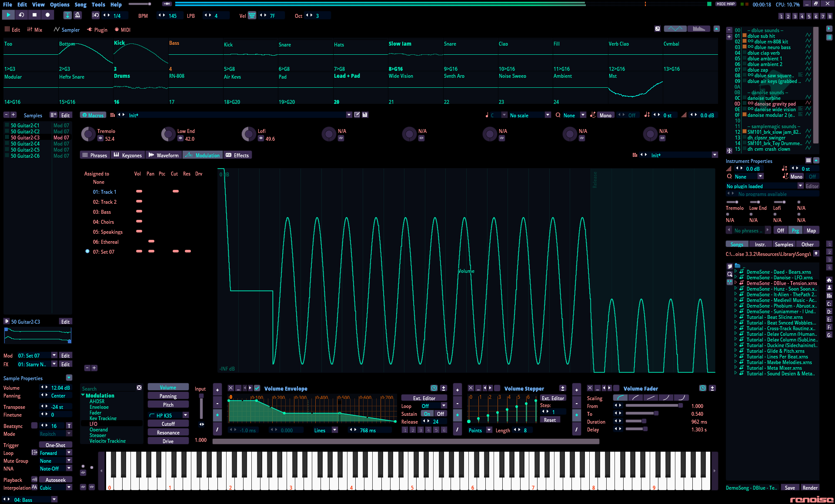This screenshot has width=835, height=504.
Task: Stop playback using the stop icon
Action: [x=34, y=15]
